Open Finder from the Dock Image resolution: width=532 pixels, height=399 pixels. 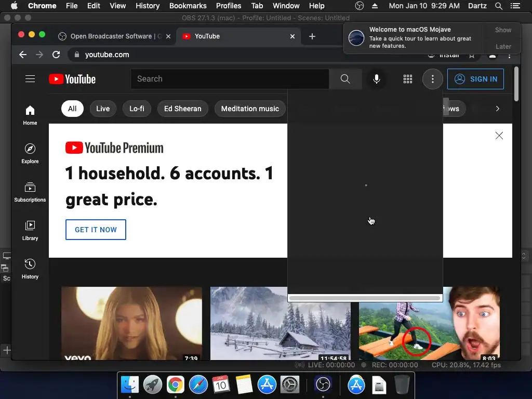click(130, 385)
